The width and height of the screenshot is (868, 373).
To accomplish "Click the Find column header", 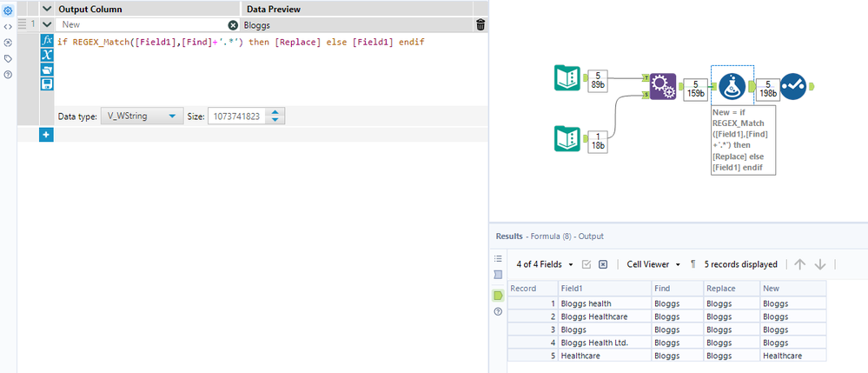I will coord(678,288).
